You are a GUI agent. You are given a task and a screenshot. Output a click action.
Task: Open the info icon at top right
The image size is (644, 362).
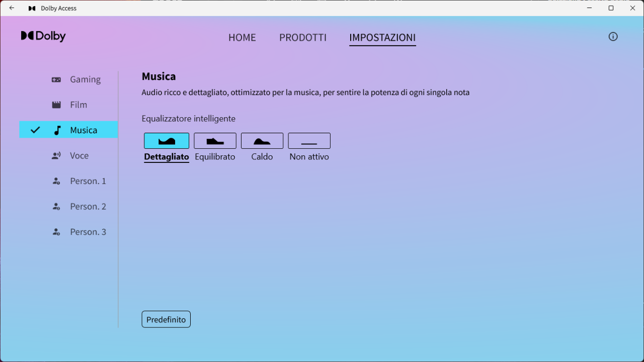(613, 37)
